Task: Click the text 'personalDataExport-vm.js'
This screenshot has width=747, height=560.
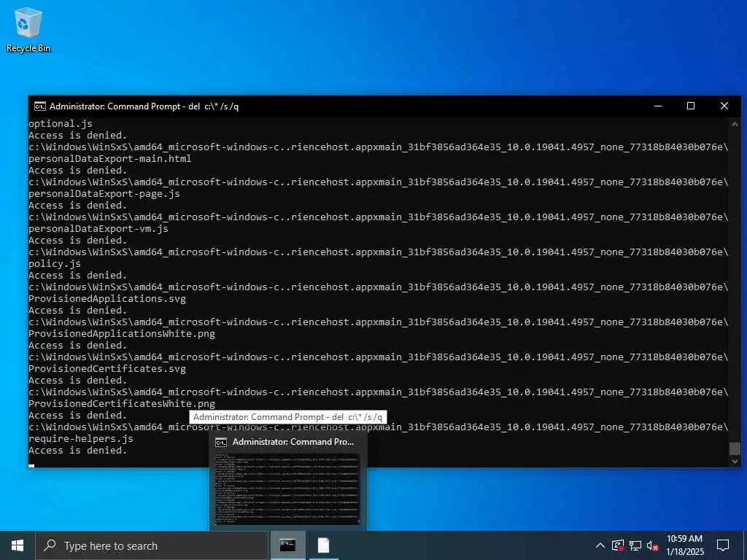Action: (98, 228)
